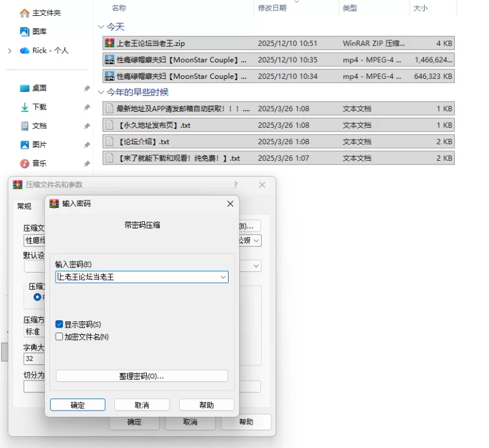Open the 字典大小 32 combo box
The height and width of the screenshot is (448, 489).
click(x=34, y=359)
